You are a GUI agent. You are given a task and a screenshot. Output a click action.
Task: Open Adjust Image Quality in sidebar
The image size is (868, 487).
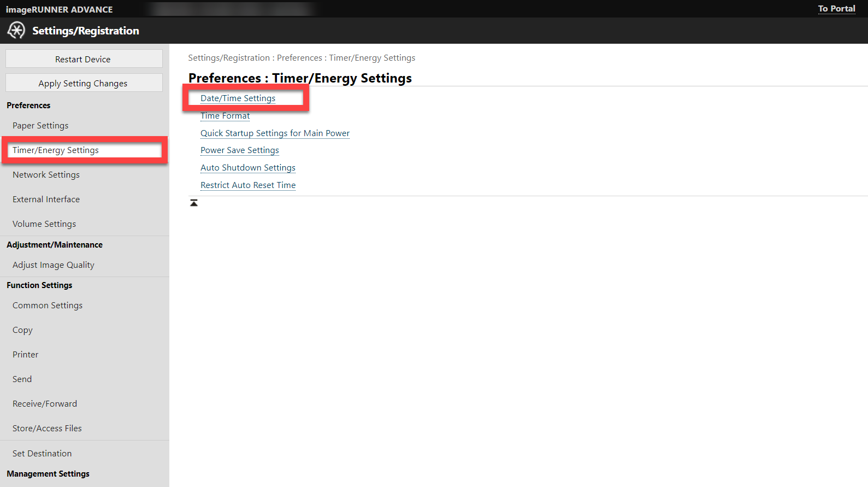tap(54, 265)
